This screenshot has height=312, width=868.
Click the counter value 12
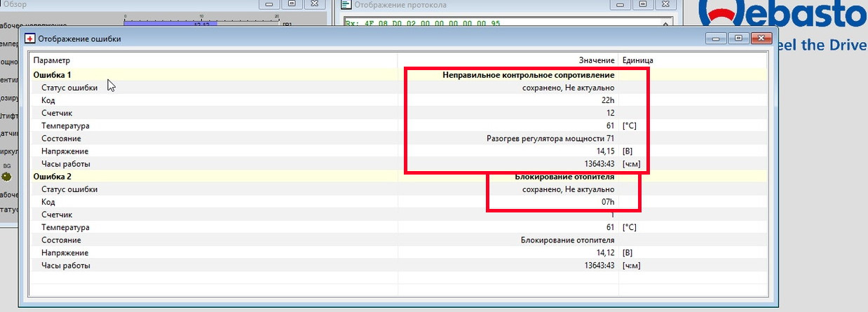[x=611, y=113]
